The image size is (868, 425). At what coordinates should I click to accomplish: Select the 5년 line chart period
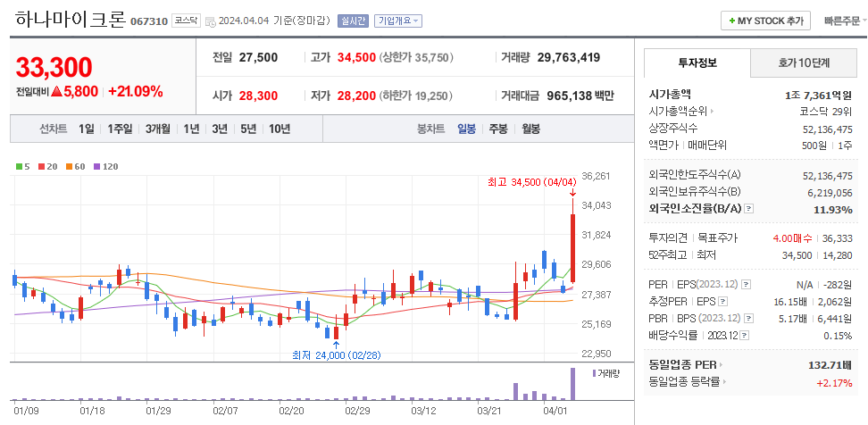coord(248,129)
